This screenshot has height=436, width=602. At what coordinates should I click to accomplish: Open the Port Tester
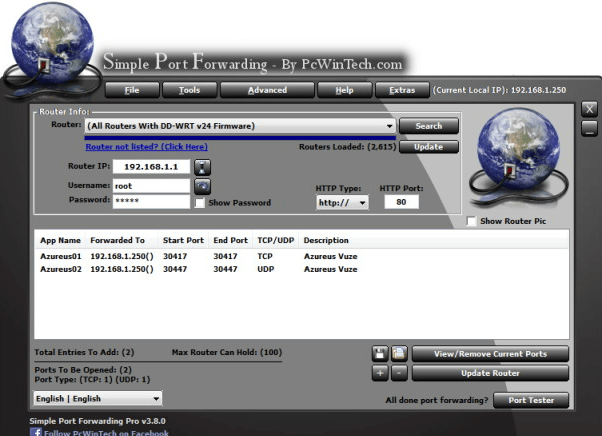pyautogui.click(x=531, y=400)
